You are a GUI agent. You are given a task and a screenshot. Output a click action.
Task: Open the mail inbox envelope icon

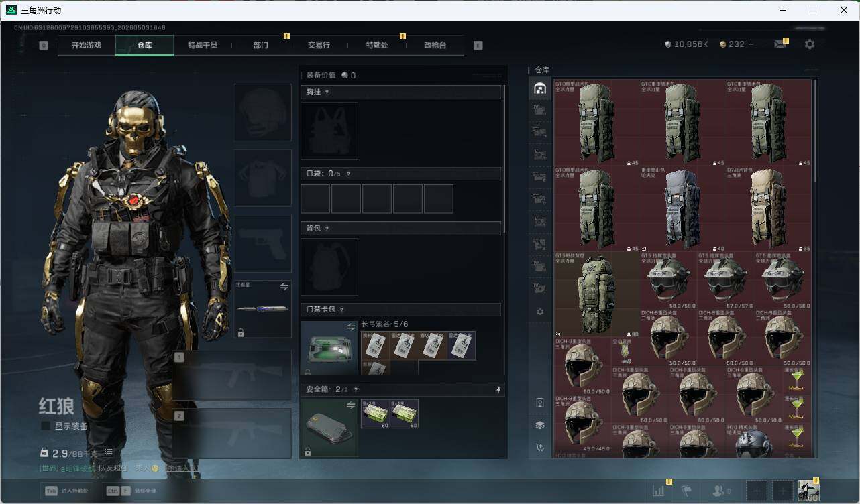(780, 44)
